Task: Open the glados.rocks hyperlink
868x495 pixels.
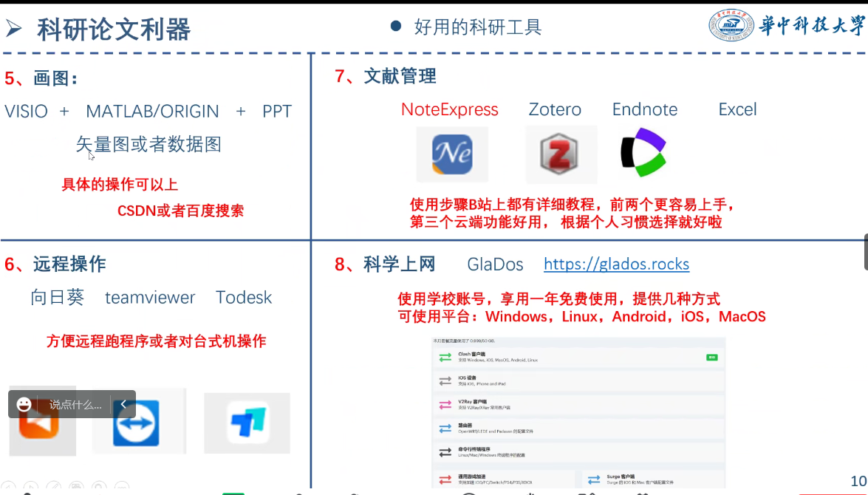Action: point(616,264)
